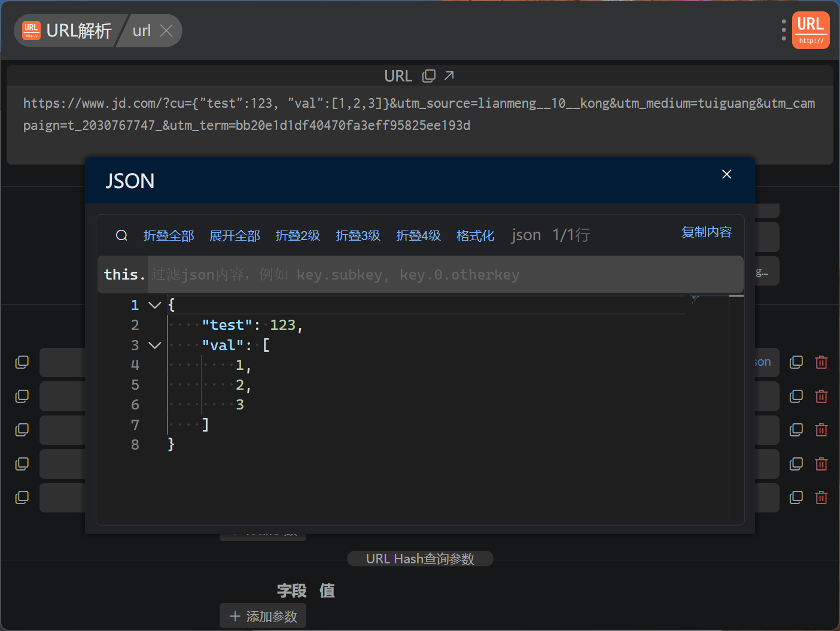This screenshot has width=840, height=631.
Task: Click 展开全部 to expand all
Action: (x=235, y=236)
